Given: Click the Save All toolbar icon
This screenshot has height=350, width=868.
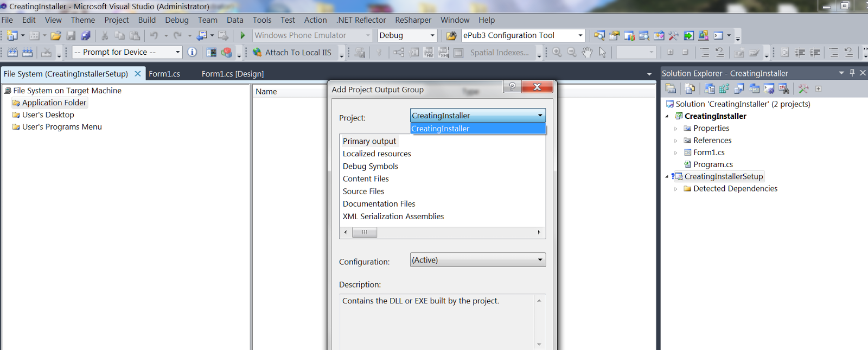Looking at the screenshot, I should coord(86,36).
